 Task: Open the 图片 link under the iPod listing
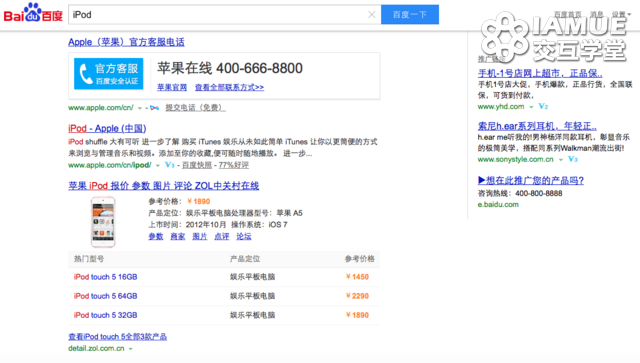tap(200, 236)
